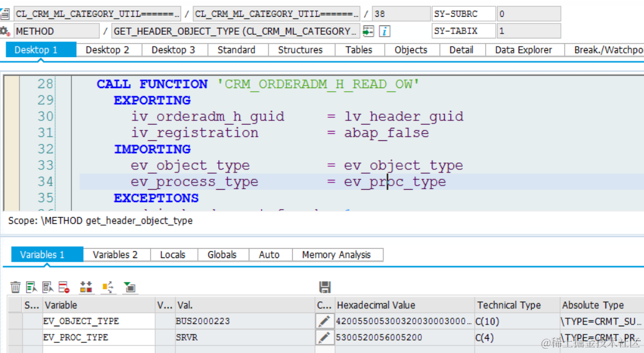The width and height of the screenshot is (644, 353).
Task: Open the Tables tab
Action: 359,50
